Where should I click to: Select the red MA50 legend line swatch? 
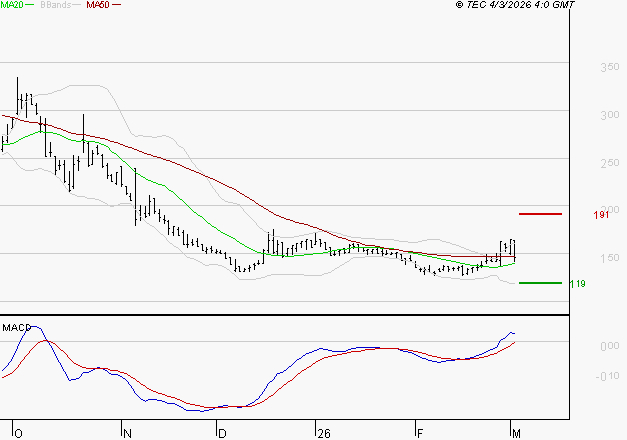(116, 5)
